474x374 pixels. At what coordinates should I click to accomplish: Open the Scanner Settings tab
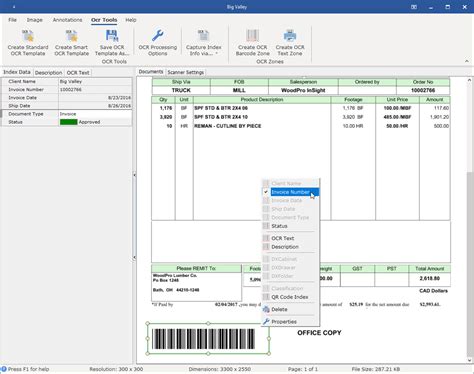(186, 72)
